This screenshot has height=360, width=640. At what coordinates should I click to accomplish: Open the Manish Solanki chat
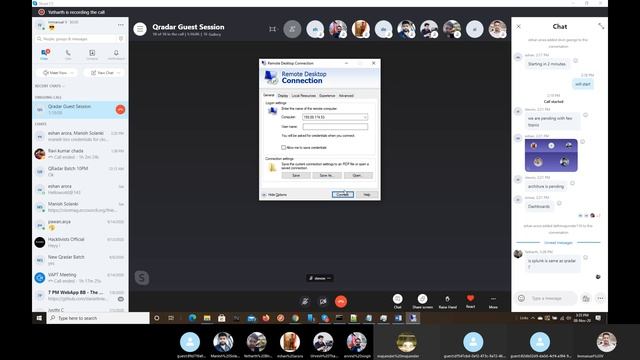click(x=80, y=207)
